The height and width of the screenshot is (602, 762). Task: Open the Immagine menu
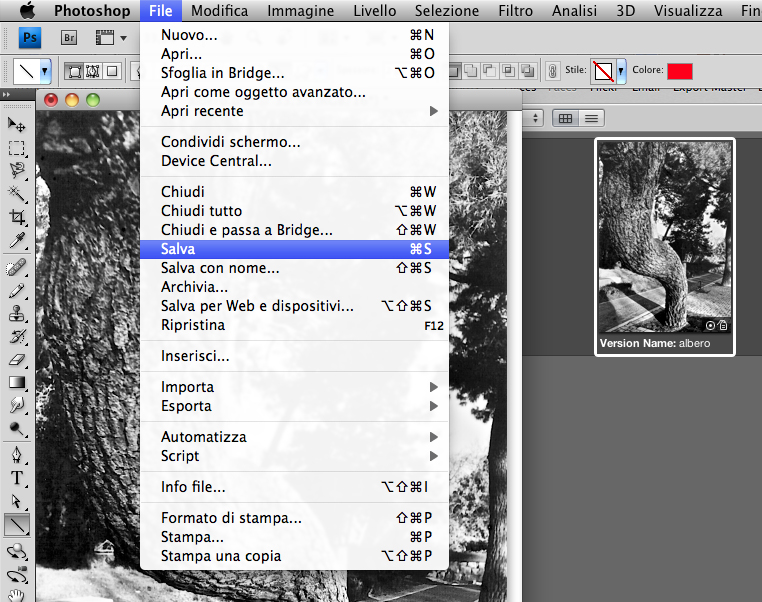(x=300, y=11)
